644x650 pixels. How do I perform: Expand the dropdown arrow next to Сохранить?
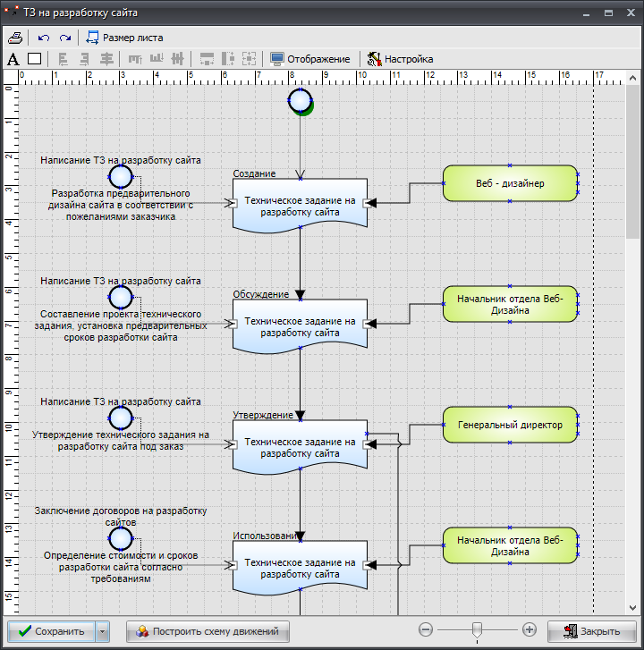(x=103, y=631)
